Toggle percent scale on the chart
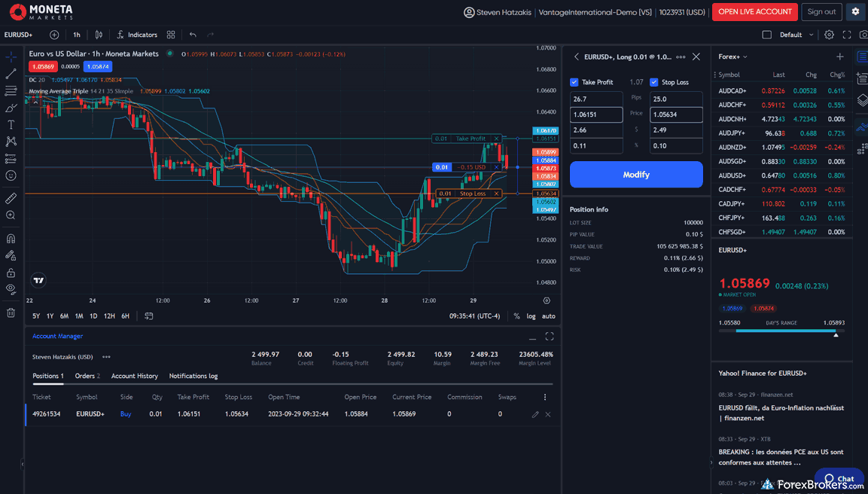Viewport: 868px width, 494px height. coord(516,316)
